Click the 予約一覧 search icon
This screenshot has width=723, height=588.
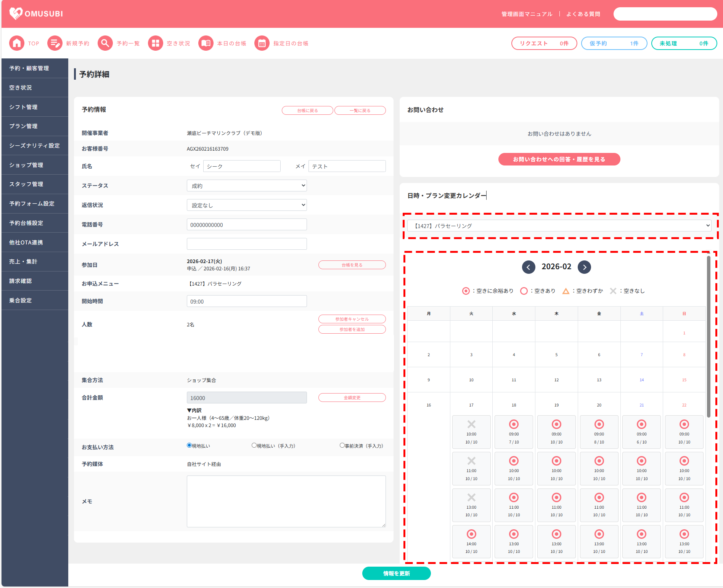tap(105, 43)
